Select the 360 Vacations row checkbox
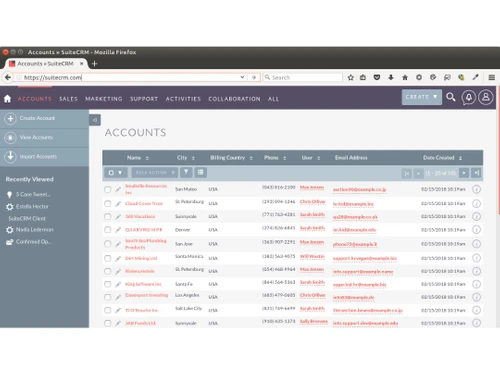This screenshot has width=500, height=375. (x=107, y=217)
